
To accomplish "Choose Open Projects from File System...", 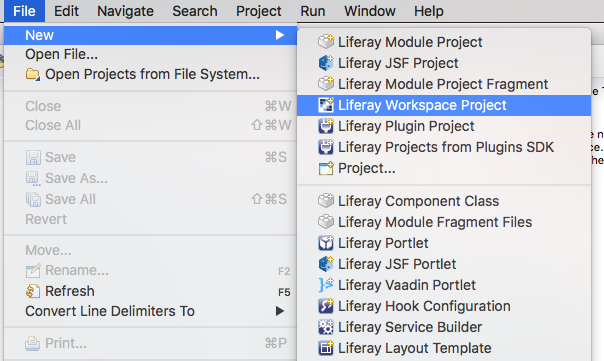I will (x=151, y=74).
